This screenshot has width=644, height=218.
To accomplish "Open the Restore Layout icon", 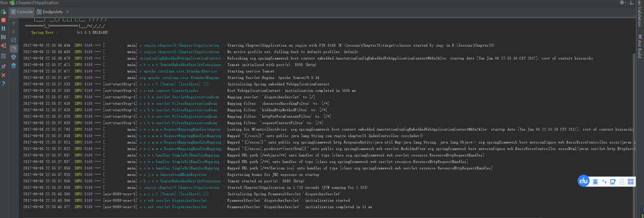I will [3, 56].
